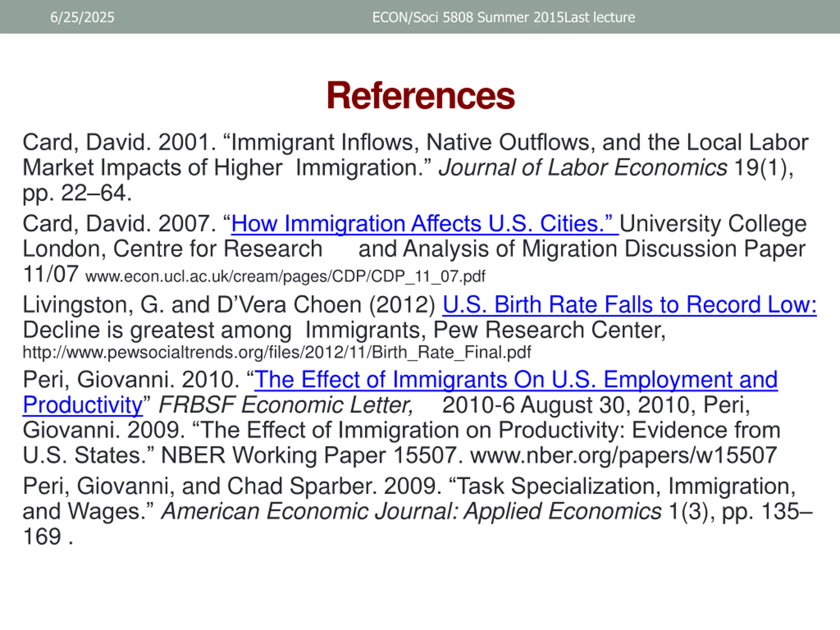Click the italic 'FRBSF Economic Letter' text
The image size is (840, 630).
tap(285, 405)
